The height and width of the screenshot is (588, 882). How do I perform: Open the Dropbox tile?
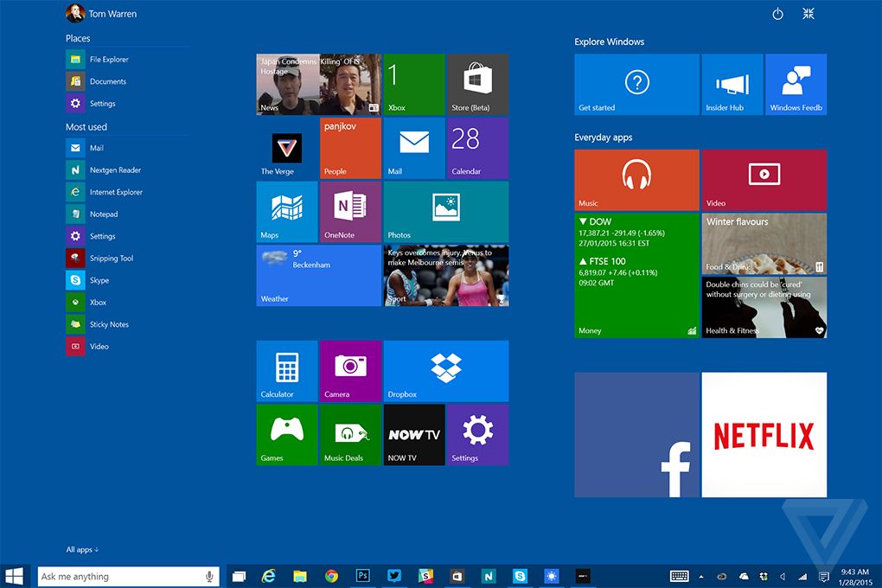point(446,371)
